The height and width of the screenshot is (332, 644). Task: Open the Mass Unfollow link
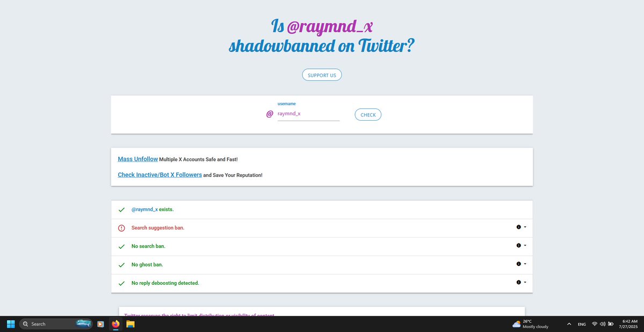(x=138, y=159)
